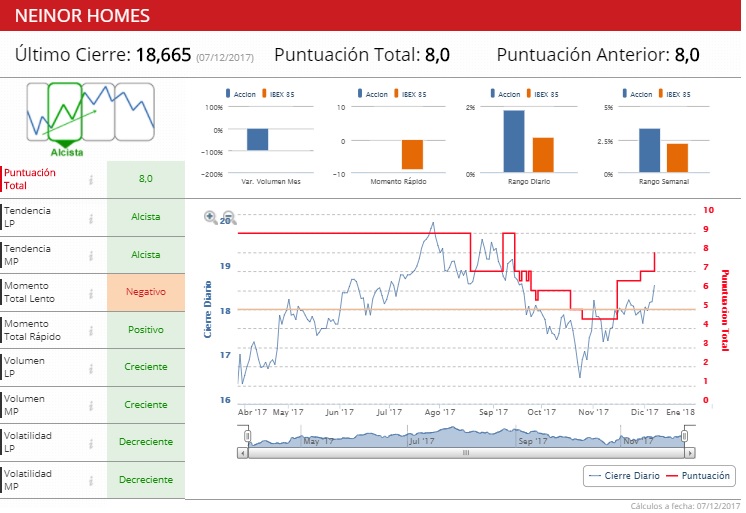Open info icon for Volatilidad MP row

click(x=91, y=481)
